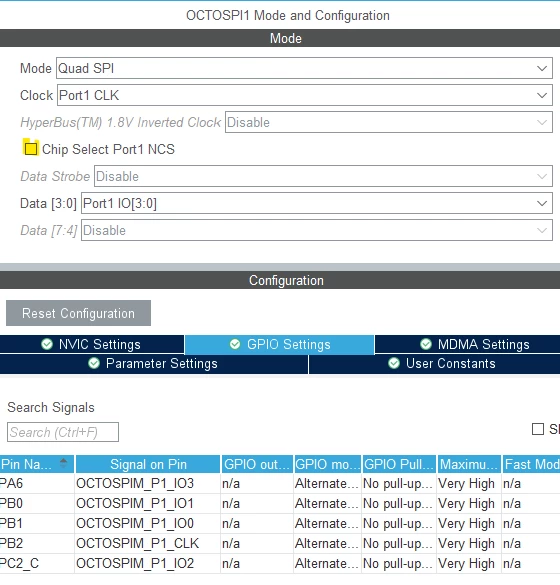Select the GPIO Settings tab
This screenshot has height=585, width=560.
click(x=279, y=344)
